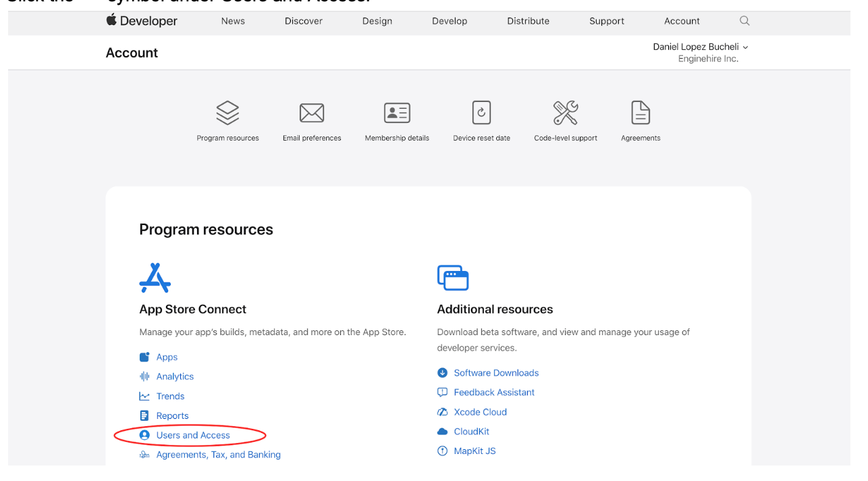Click the Membership details label
This screenshot has height=481, width=868.
point(397,138)
